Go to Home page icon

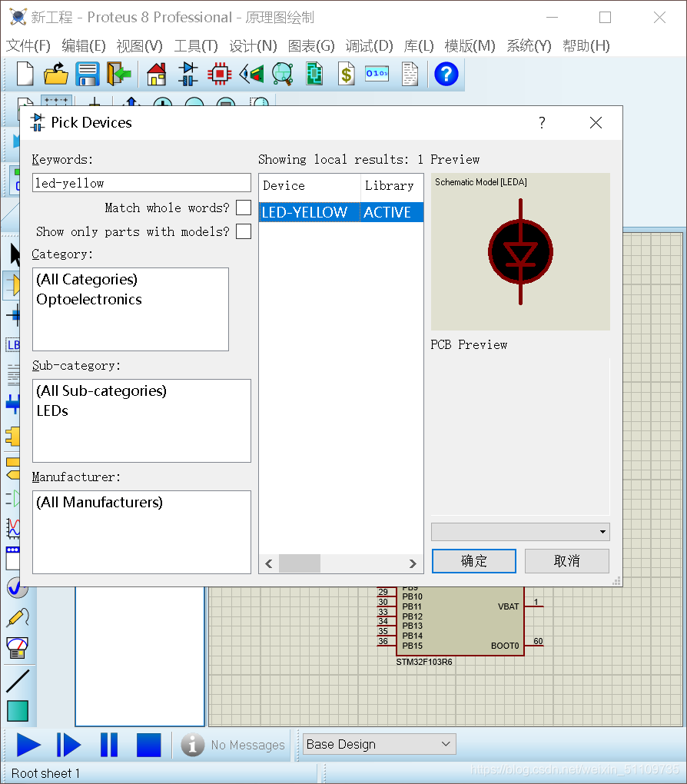[157, 74]
